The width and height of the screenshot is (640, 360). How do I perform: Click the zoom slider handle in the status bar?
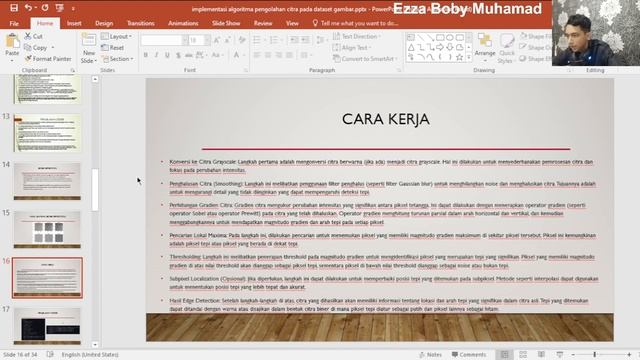pos(595,354)
